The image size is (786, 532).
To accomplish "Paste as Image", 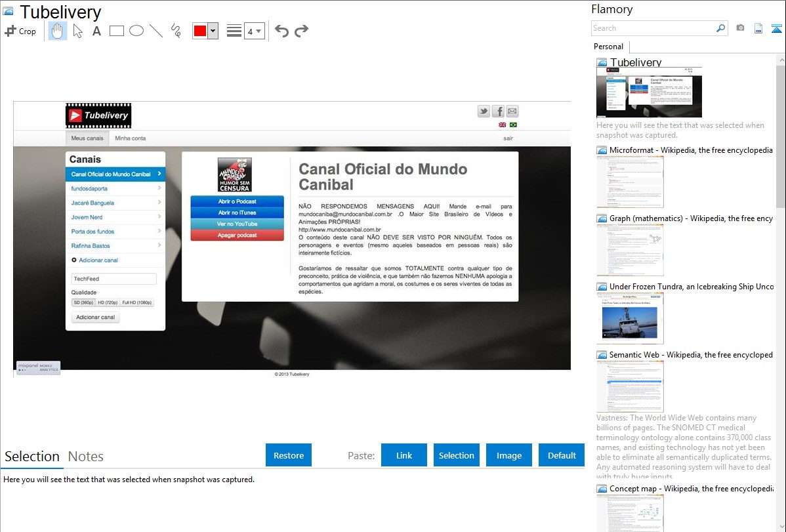I will point(508,455).
